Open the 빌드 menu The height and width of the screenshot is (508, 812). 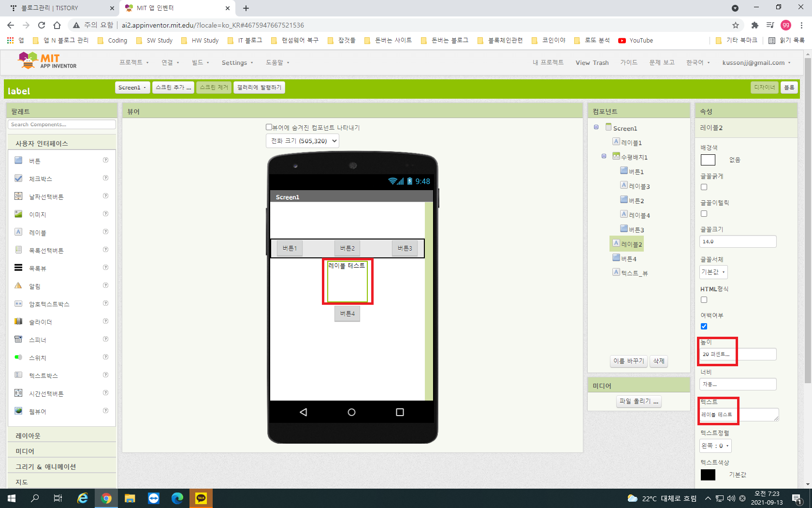(200, 62)
